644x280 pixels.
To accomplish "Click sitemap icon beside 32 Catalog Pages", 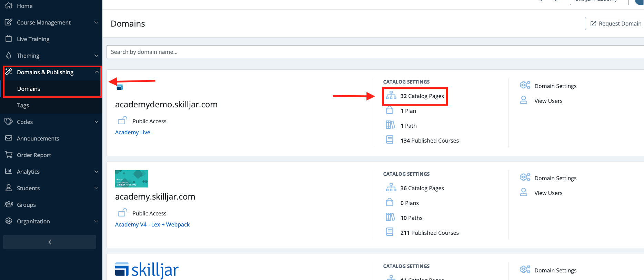I will point(391,95).
